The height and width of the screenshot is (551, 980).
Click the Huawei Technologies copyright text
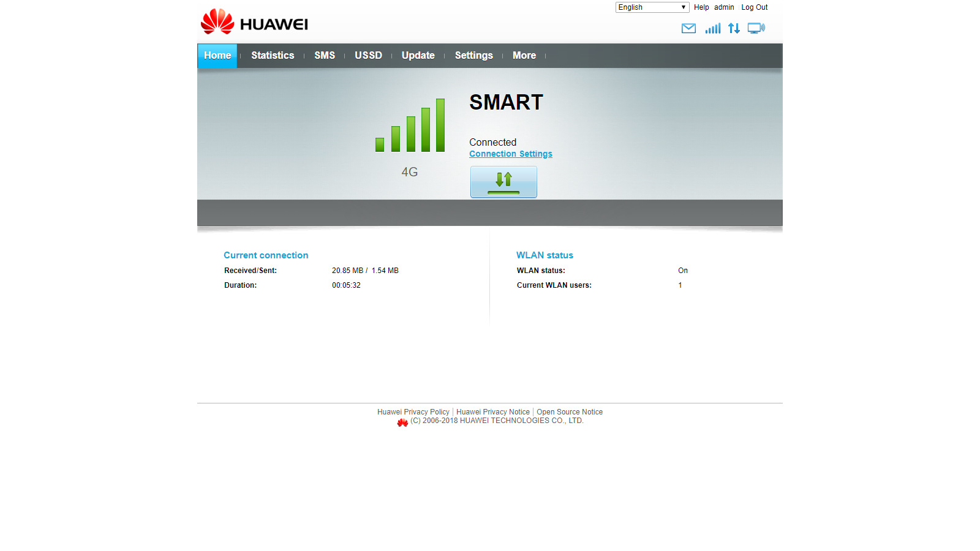click(497, 421)
